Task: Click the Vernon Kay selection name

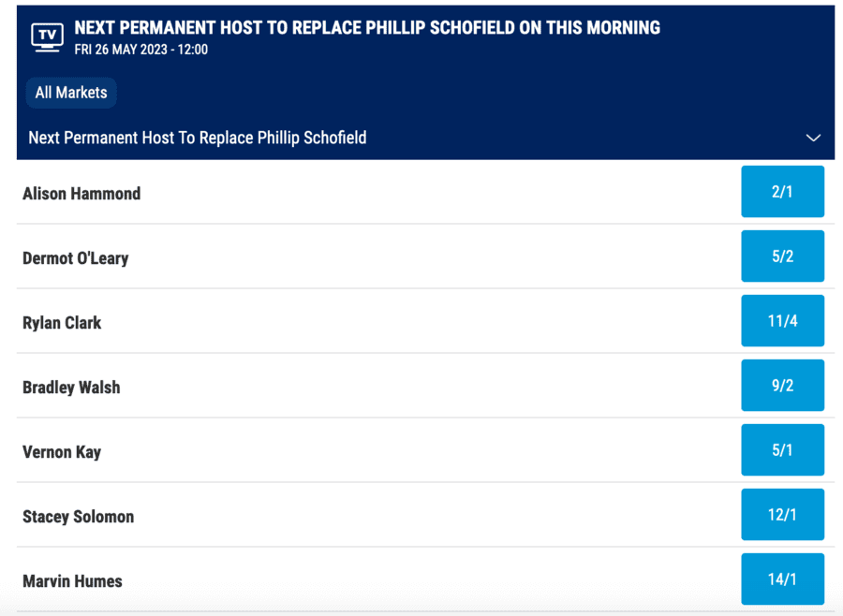Action: 61,450
